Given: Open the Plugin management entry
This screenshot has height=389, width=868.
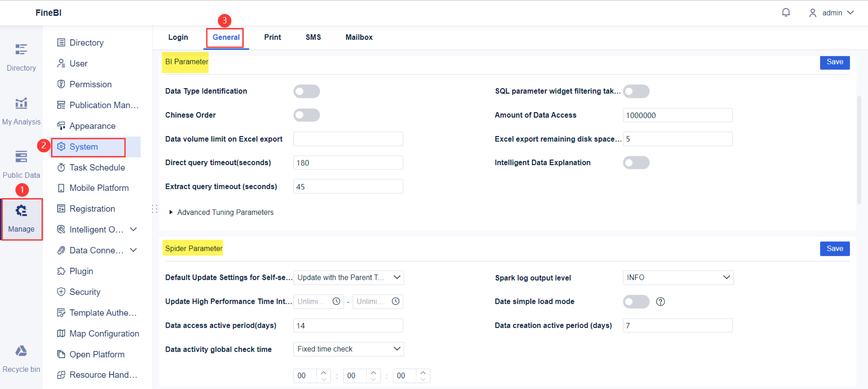Looking at the screenshot, I should 81,271.
